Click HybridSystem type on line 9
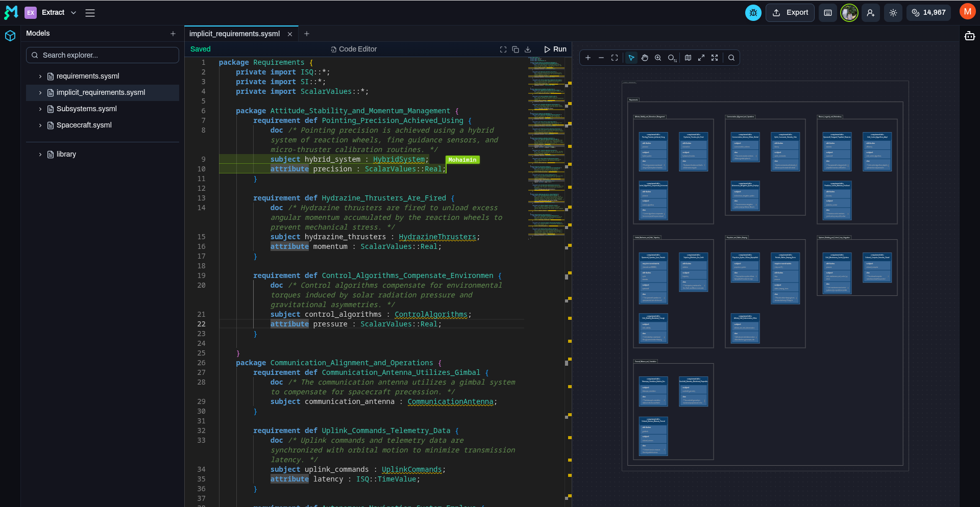The width and height of the screenshot is (980, 507). 399,159
